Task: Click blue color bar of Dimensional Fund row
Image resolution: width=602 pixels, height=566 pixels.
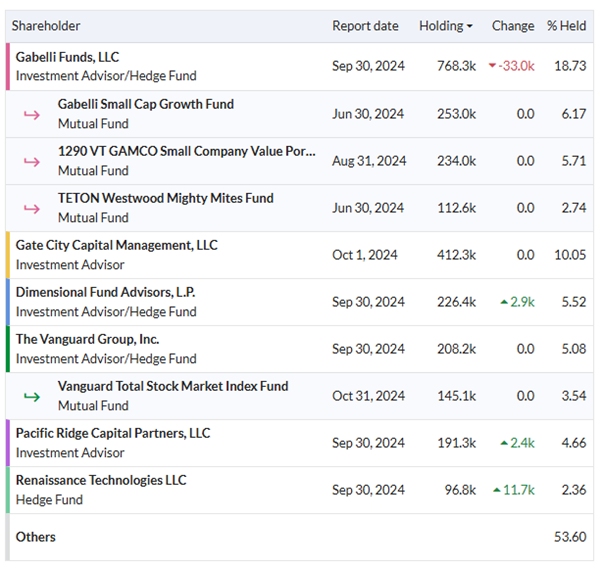Action: click(x=8, y=302)
